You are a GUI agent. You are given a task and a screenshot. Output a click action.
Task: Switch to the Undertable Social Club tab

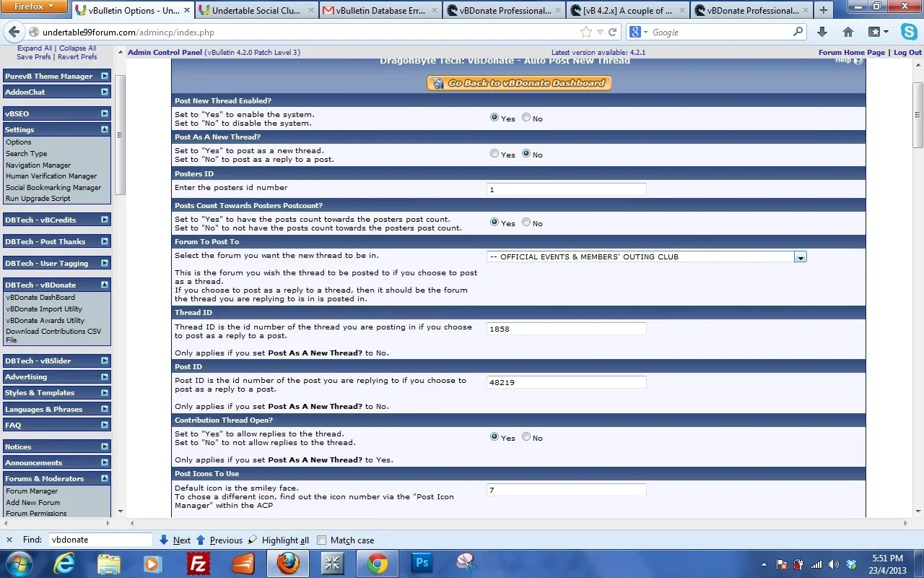click(258, 10)
